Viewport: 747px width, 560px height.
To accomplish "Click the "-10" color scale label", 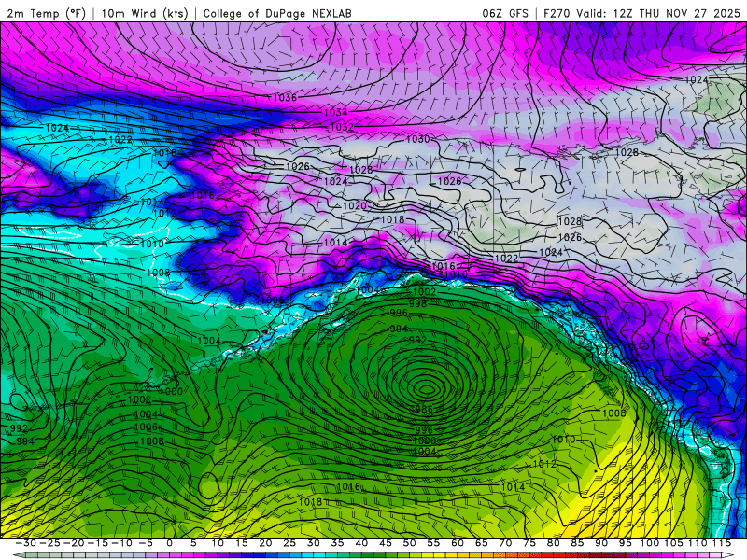I will click(x=122, y=543).
